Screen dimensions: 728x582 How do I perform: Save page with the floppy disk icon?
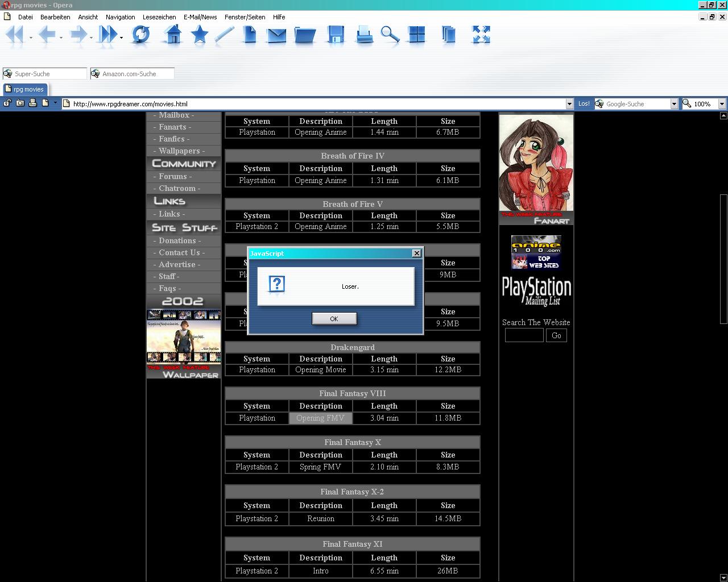336,35
